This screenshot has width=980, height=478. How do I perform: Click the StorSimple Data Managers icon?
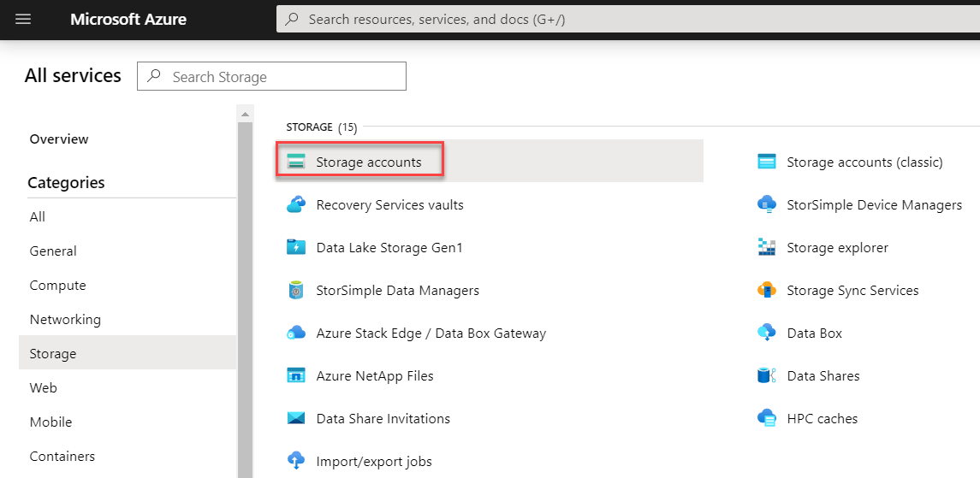[x=295, y=290]
